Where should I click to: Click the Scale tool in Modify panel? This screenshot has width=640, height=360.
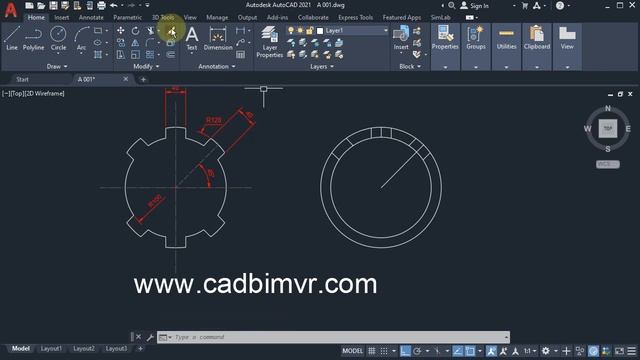point(136,55)
